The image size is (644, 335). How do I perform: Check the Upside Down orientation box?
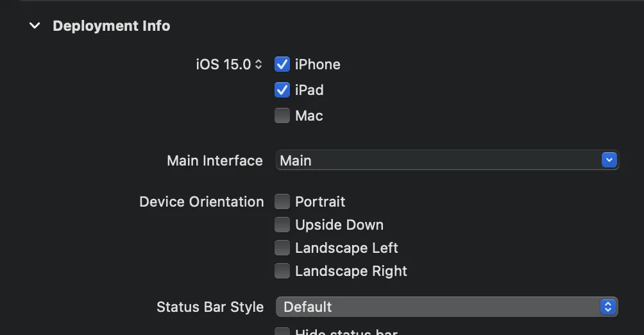[282, 225]
